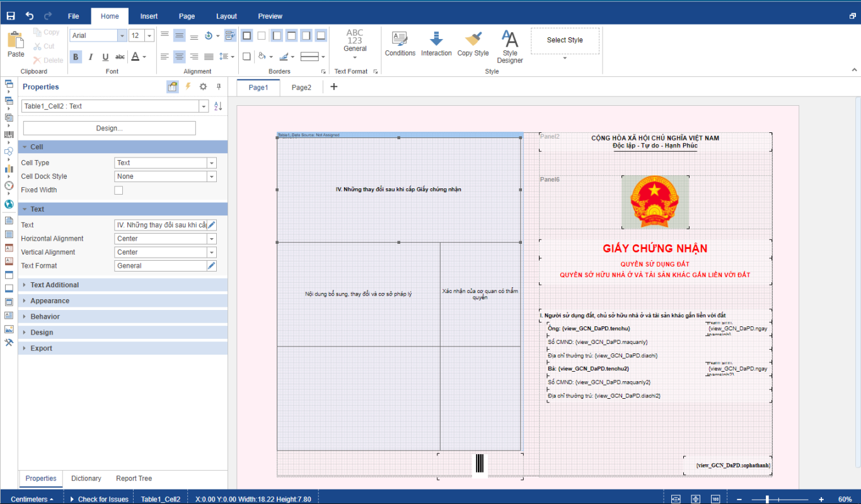This screenshot has width=861, height=504.
Task: Open the Page2 tab
Action: 301,88
